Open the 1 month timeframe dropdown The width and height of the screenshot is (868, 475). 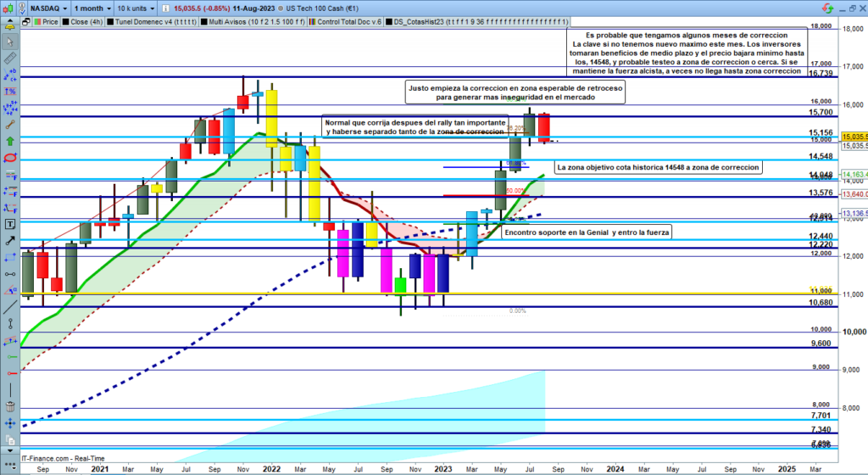point(91,8)
